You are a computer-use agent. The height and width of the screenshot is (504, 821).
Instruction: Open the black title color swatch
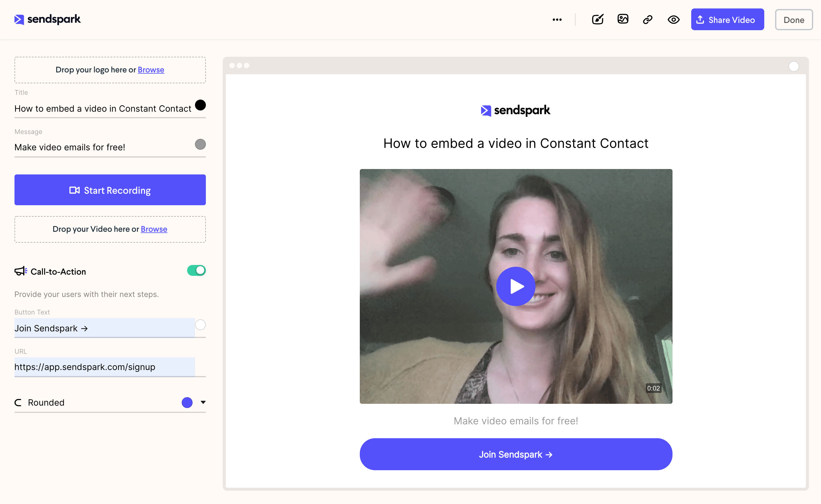[x=200, y=105]
